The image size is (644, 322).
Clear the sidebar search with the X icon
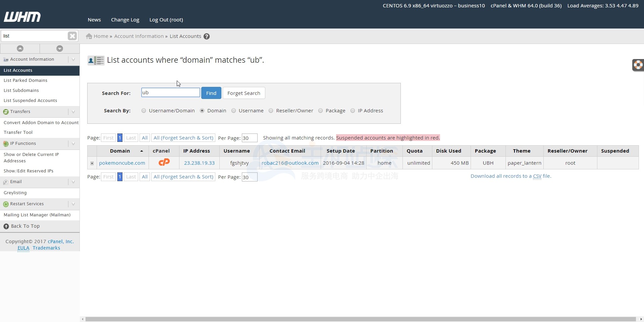(72, 36)
